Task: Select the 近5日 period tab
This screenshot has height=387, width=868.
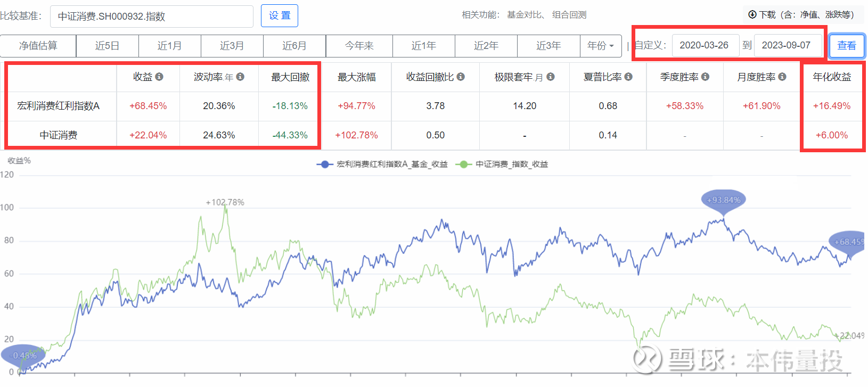Action: (108, 46)
